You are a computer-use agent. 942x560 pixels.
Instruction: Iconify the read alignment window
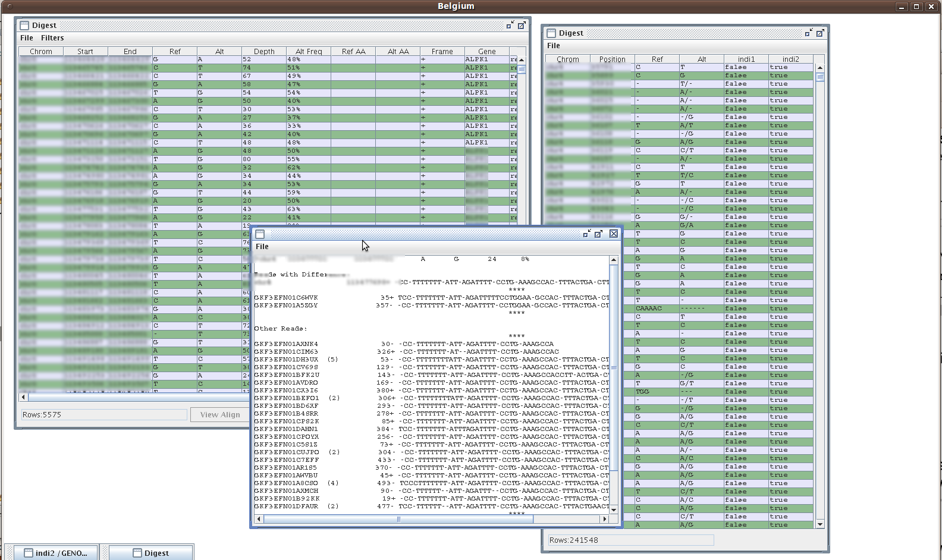pyautogui.click(x=586, y=234)
